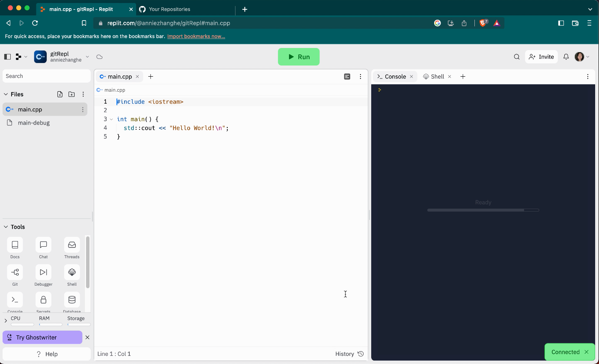
Task: Open the Import bookmarks now link
Action: point(196,36)
